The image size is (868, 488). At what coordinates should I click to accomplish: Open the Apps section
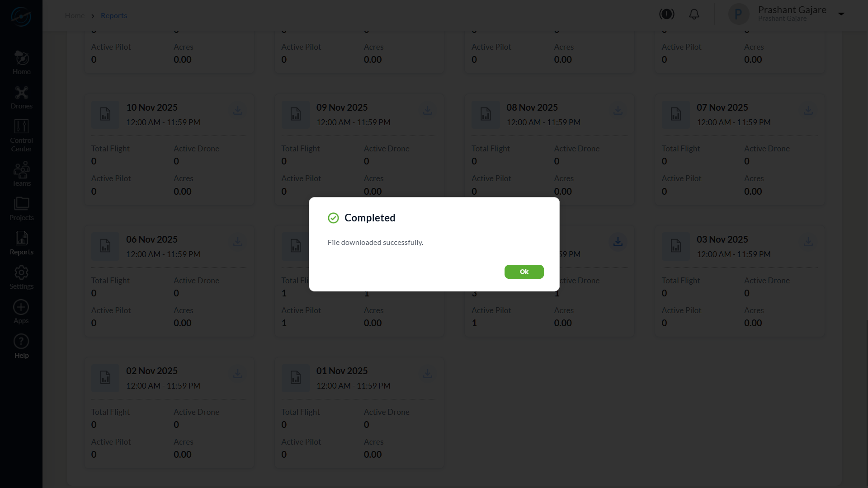(21, 312)
